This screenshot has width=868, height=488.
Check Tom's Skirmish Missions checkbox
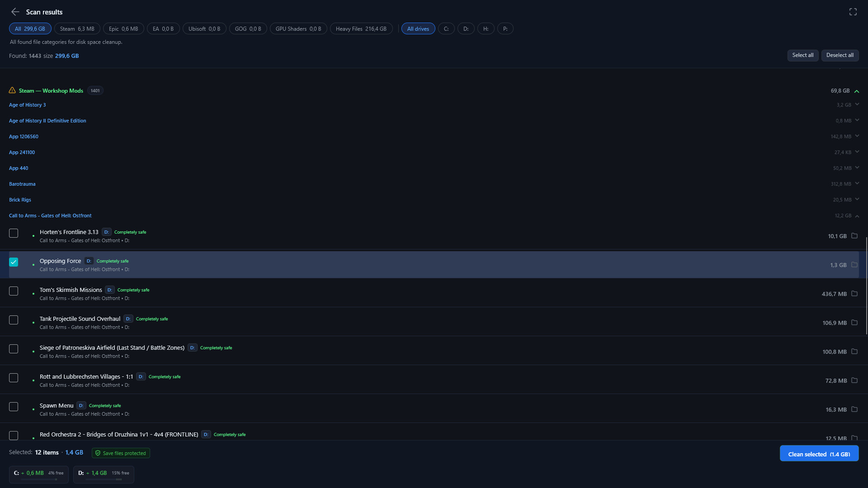[x=14, y=291]
